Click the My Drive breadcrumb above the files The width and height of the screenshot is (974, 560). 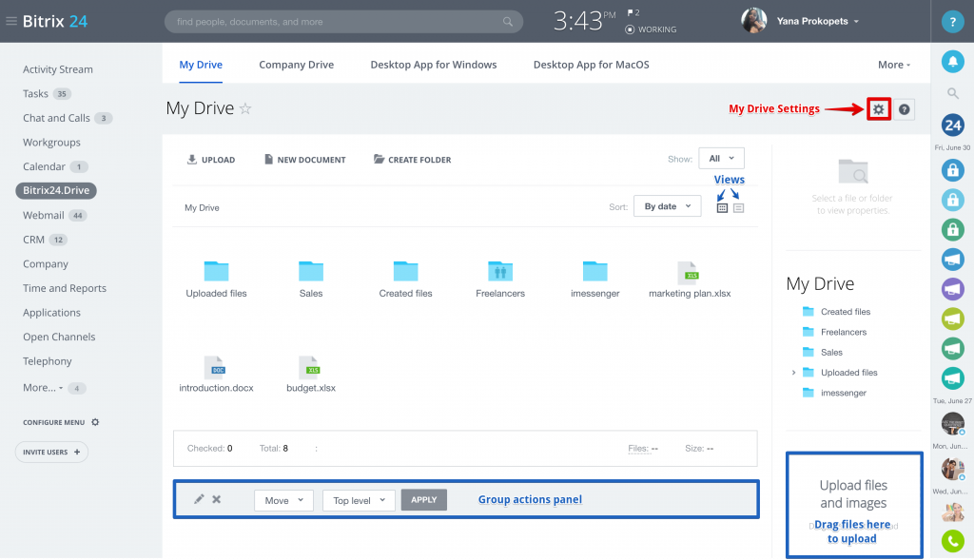202,208
